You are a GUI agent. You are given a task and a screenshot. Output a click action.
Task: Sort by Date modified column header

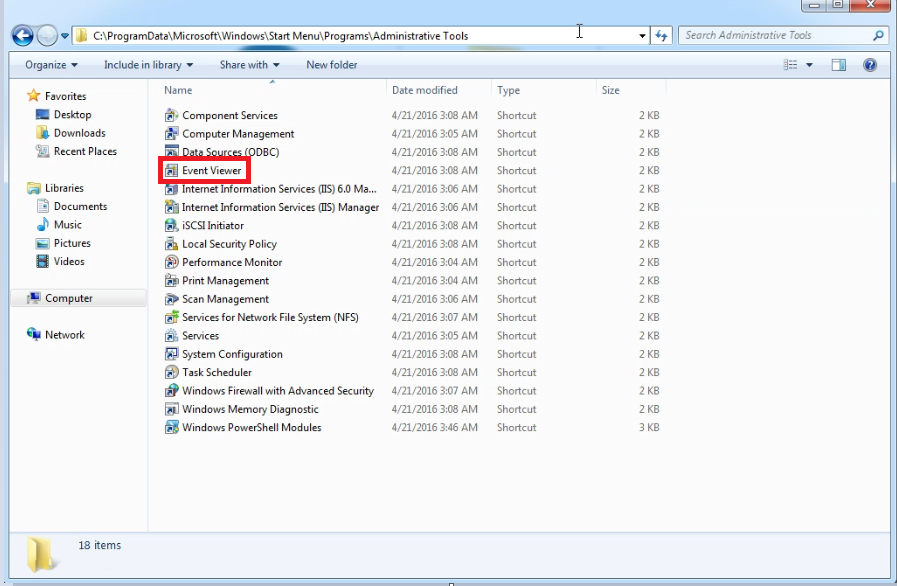[x=439, y=90]
